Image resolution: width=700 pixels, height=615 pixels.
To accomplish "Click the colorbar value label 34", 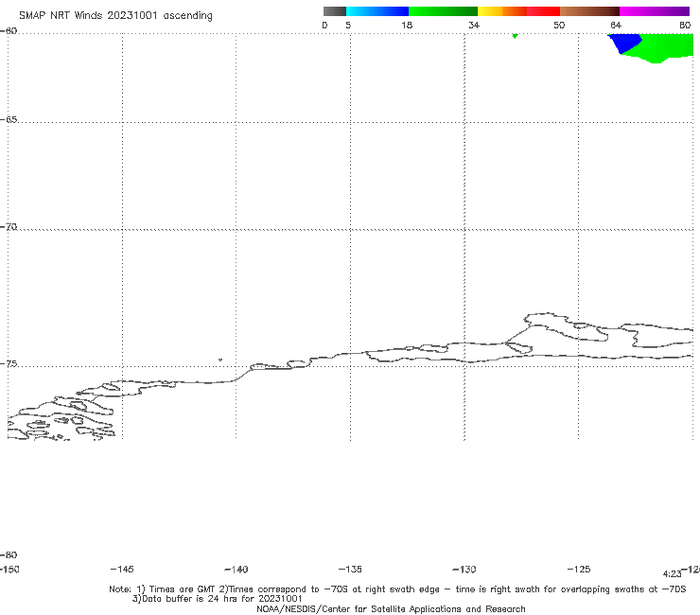I will coord(474,25).
